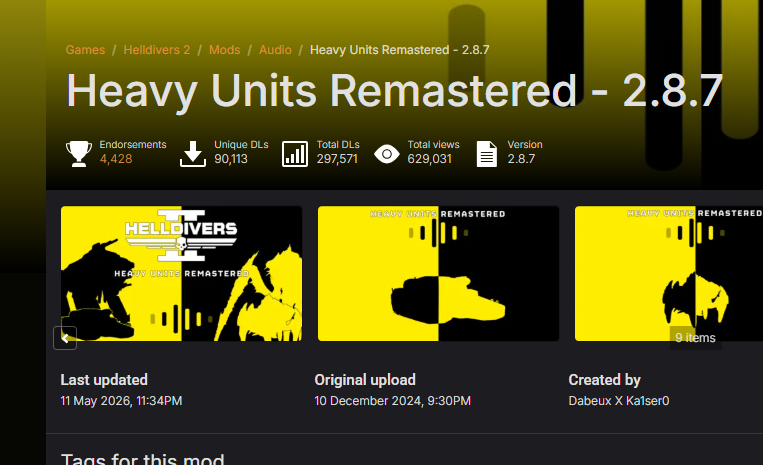The image size is (763, 465).
Task: Go to Helldivers 2 breadcrumb link
Action: click(157, 50)
